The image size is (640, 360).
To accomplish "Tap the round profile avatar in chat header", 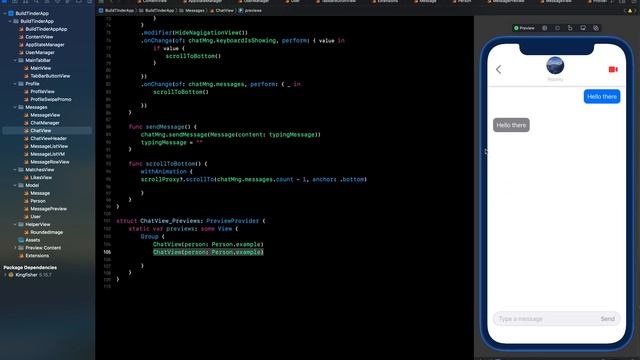I will 555,66.
